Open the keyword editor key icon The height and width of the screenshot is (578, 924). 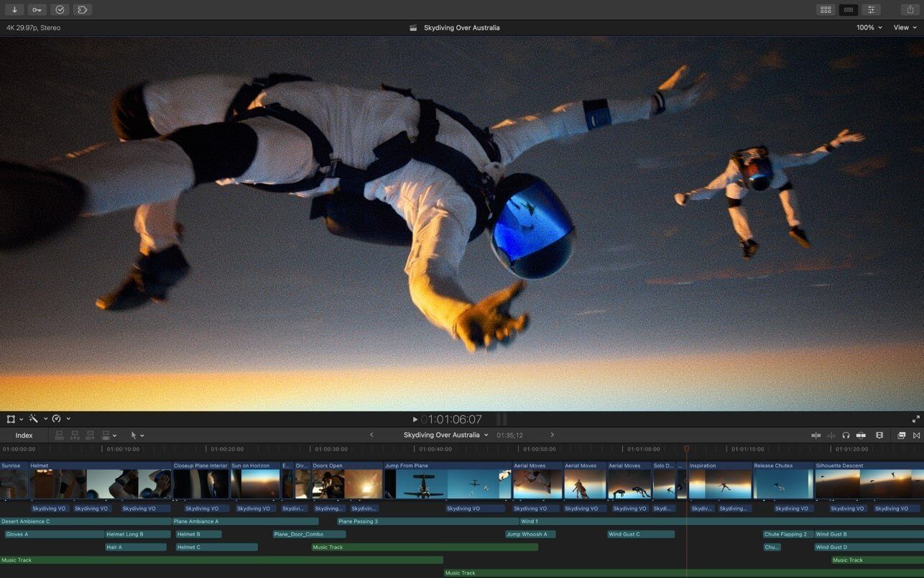tap(37, 9)
